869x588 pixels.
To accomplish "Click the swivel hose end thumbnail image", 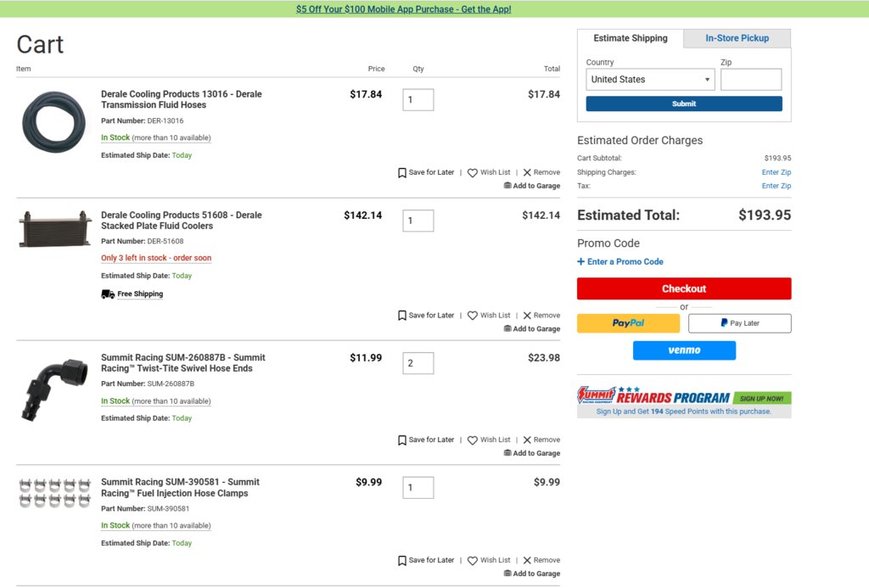I will 54,389.
